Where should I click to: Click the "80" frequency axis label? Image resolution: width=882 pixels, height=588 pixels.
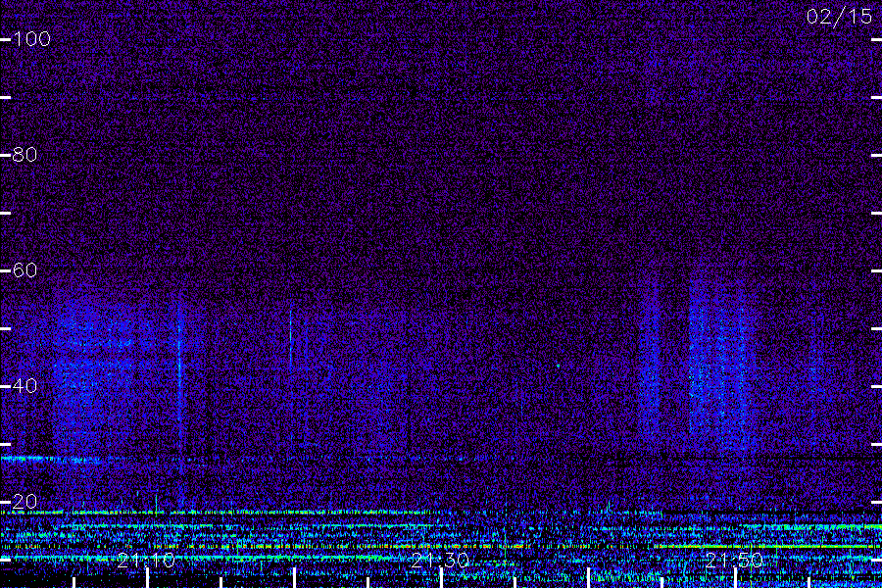[x=24, y=154]
